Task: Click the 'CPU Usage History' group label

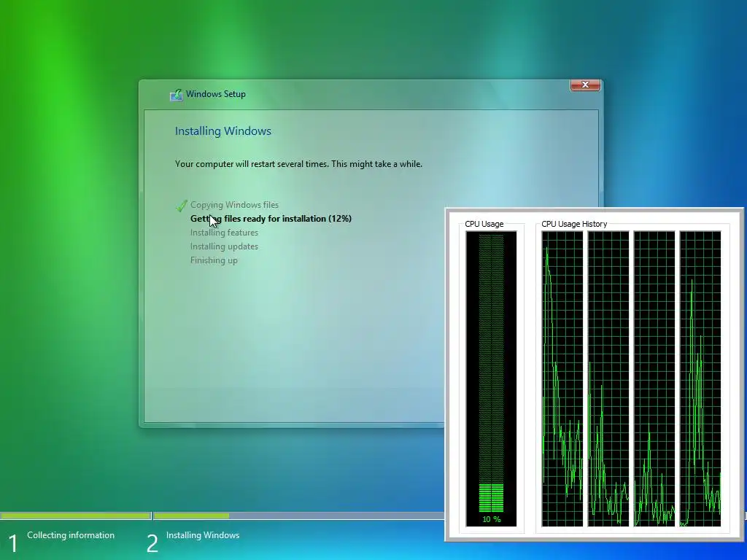Action: 574,224
